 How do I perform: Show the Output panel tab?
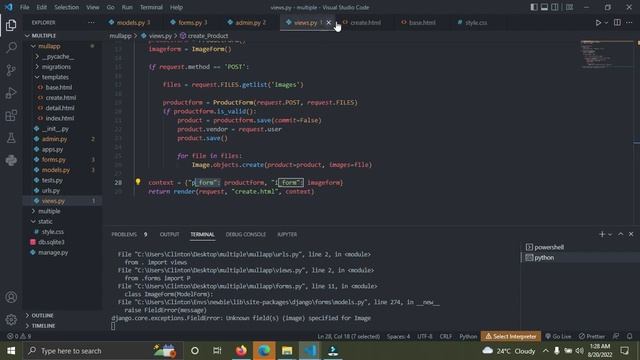click(169, 234)
